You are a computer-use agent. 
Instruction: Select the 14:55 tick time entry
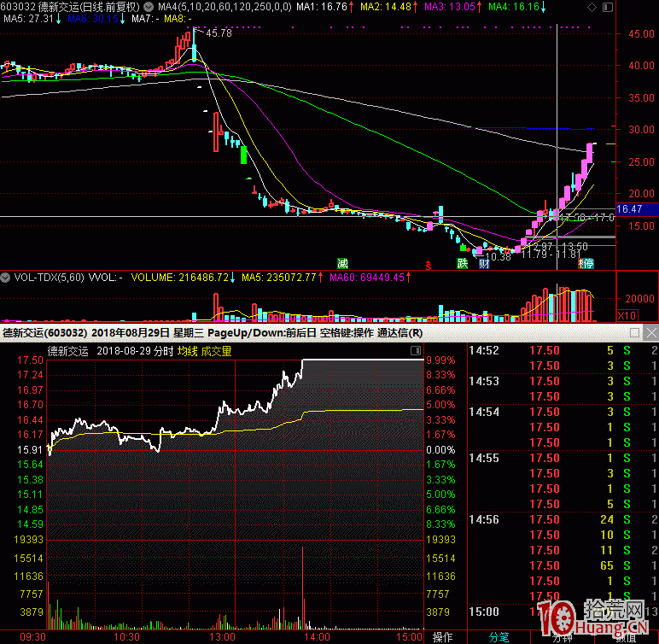pos(484,458)
